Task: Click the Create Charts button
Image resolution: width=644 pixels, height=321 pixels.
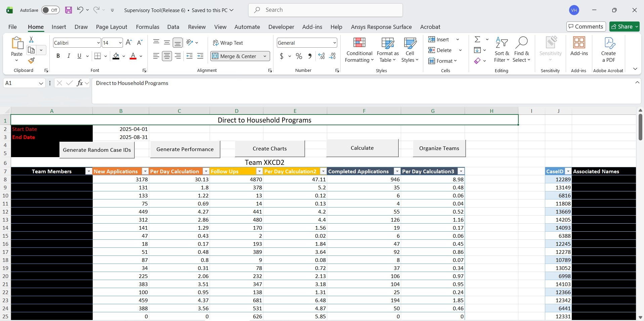Action: pos(270,149)
